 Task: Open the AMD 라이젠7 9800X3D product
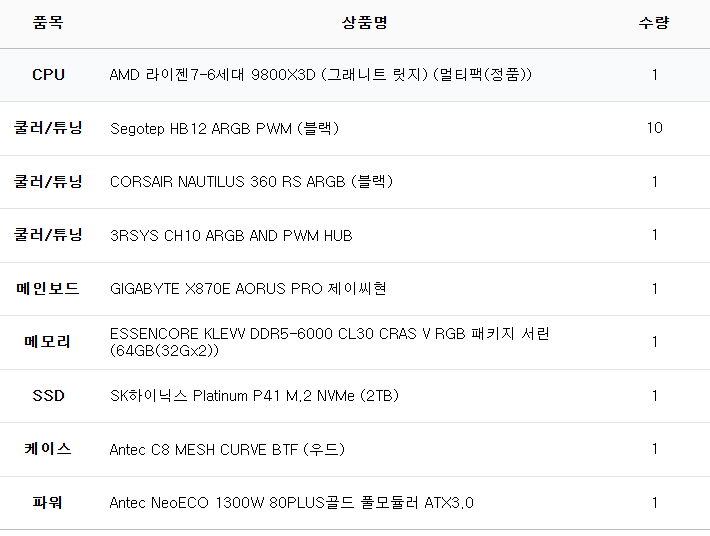[320, 75]
